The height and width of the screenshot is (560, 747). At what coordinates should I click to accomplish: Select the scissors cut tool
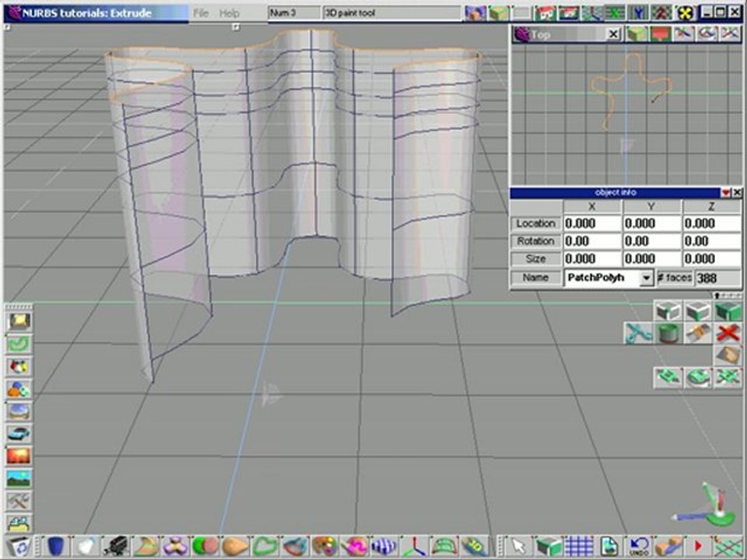[x=638, y=333]
